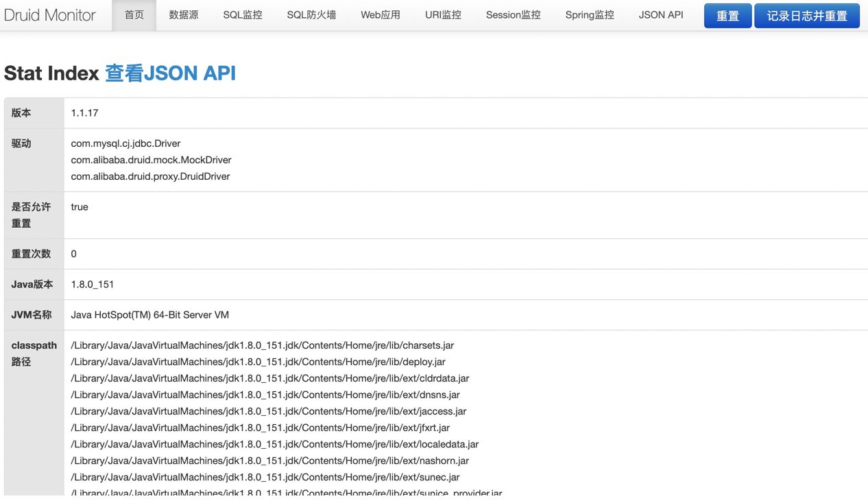Open the SQL监控 tab
Screen dimensions: 868x501
point(243,14)
